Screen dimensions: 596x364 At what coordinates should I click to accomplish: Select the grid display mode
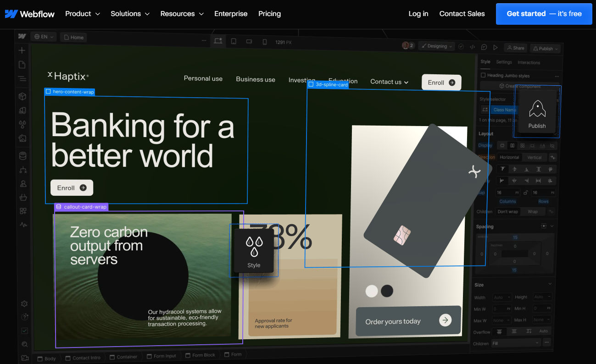tap(523, 145)
